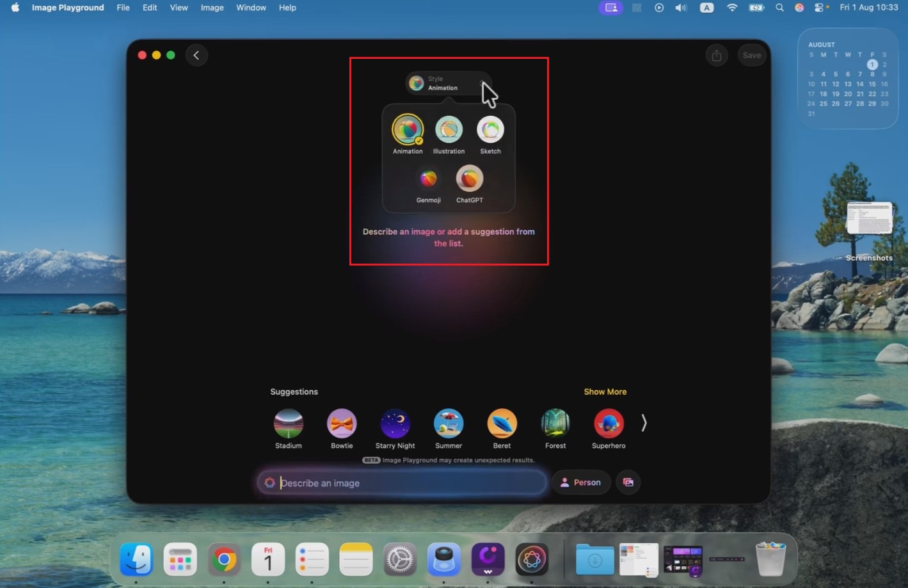Select the ChatGPT style option
The image size is (908, 588).
[469, 184]
